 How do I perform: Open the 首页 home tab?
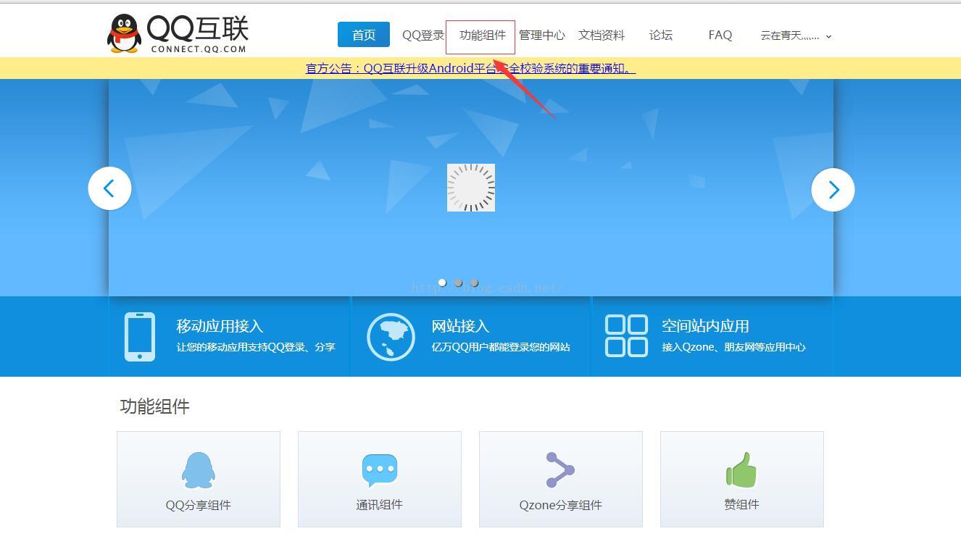[x=364, y=35]
